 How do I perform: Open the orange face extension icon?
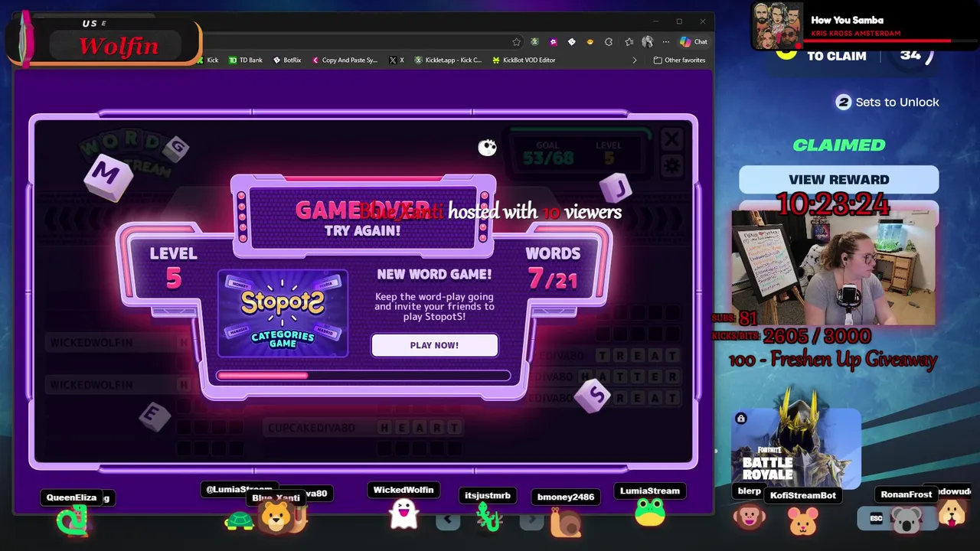[x=590, y=41]
